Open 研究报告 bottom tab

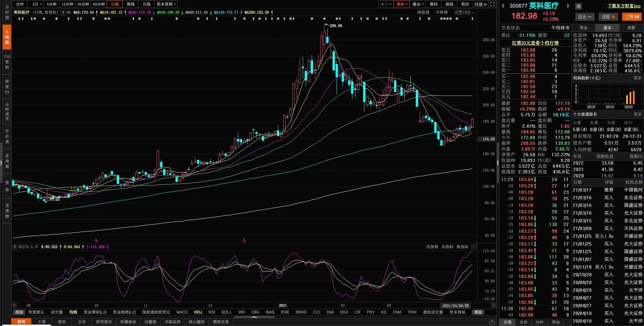coord(104,322)
